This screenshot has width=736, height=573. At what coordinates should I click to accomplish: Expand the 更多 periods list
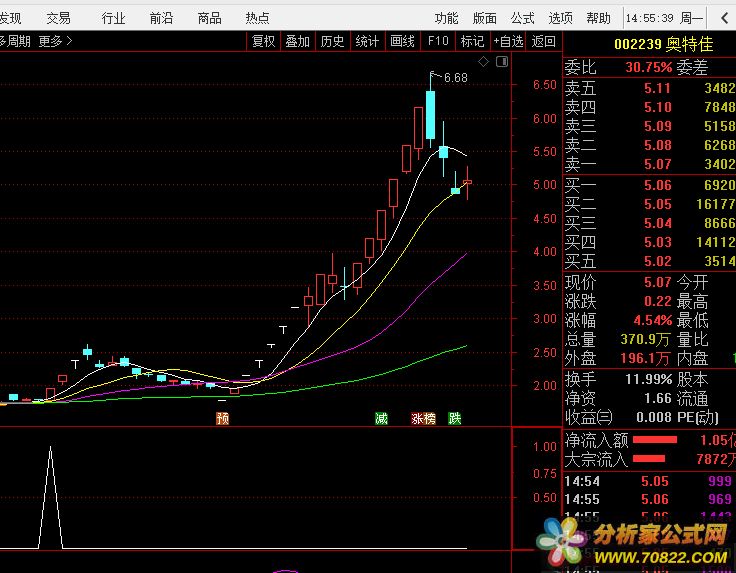click(x=55, y=41)
